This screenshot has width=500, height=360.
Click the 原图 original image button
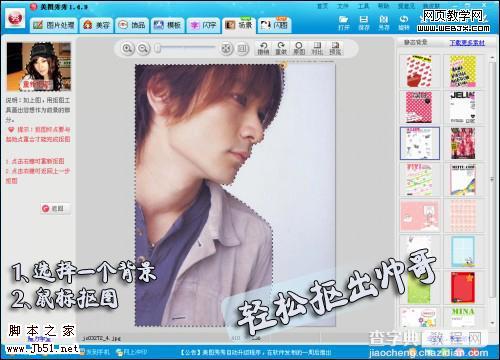click(x=299, y=49)
